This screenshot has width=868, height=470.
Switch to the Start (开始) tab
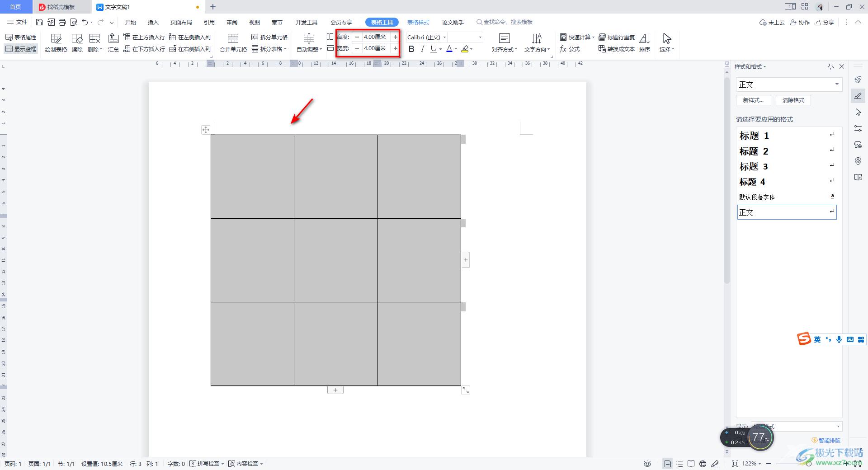tap(131, 22)
